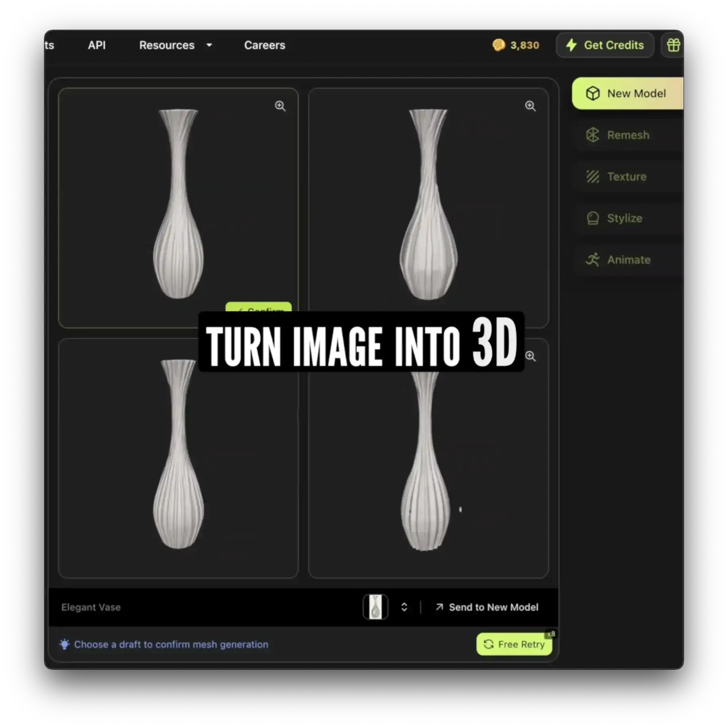Select the Animate tool
Screen dimensions: 728x728
point(628,260)
